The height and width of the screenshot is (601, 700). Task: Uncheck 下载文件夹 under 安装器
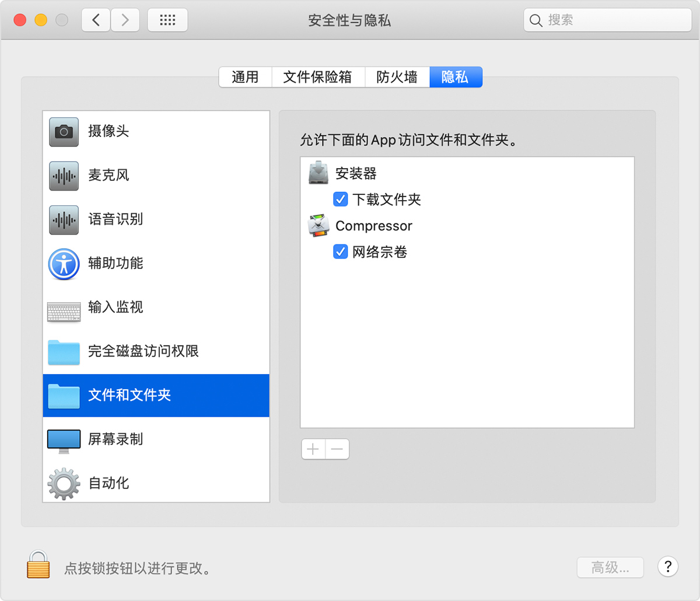(x=341, y=199)
